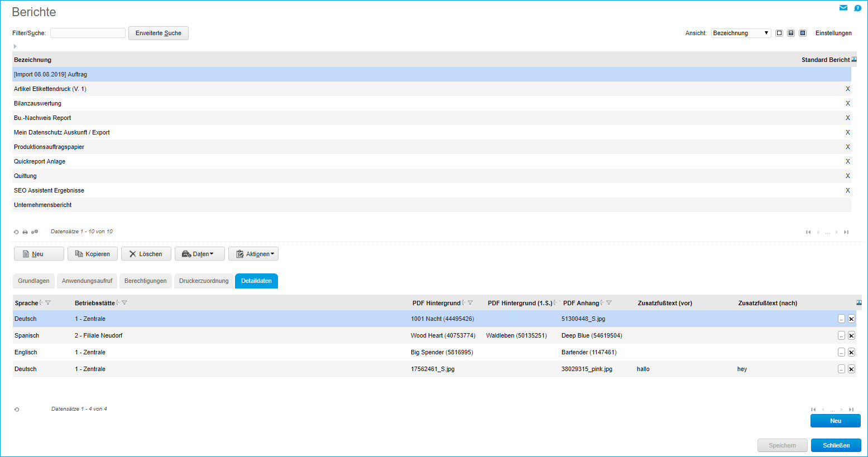This screenshot has width=868, height=457.
Task: Click the double-dot export icon beside the printer
Action: [x=35, y=232]
